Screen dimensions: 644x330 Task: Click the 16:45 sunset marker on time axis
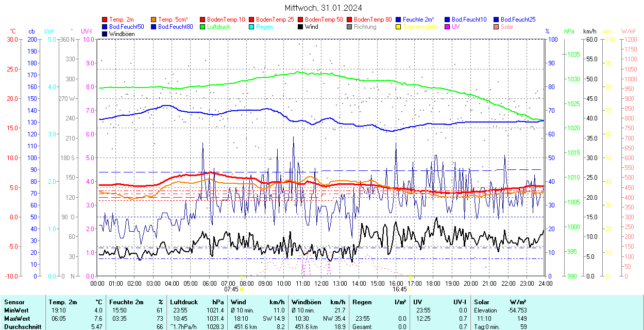click(400, 289)
